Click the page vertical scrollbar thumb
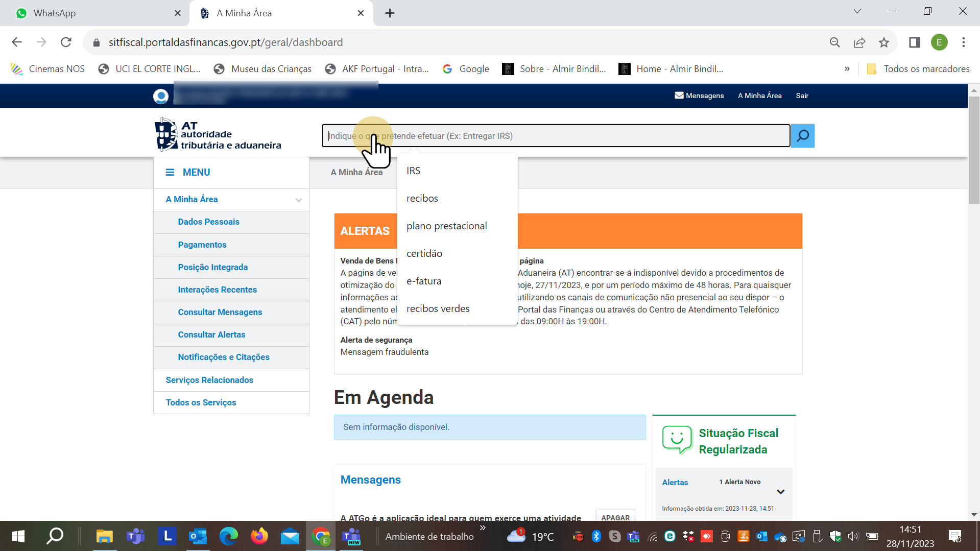 click(973, 153)
